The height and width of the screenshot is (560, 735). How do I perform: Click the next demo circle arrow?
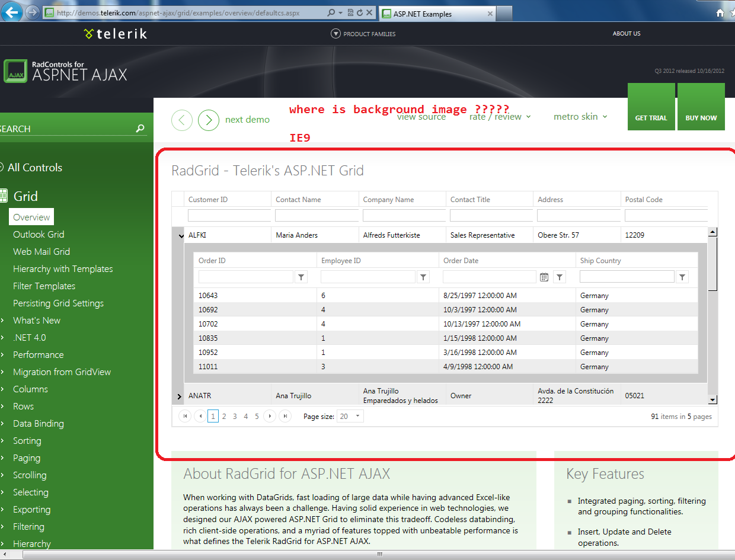[209, 120]
